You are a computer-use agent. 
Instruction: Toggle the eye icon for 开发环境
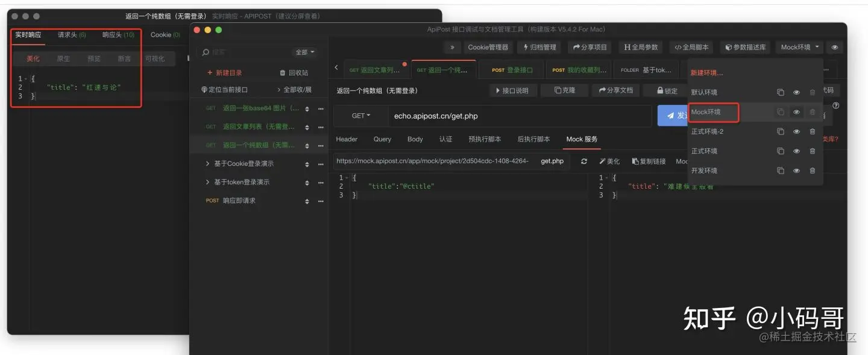[796, 171]
